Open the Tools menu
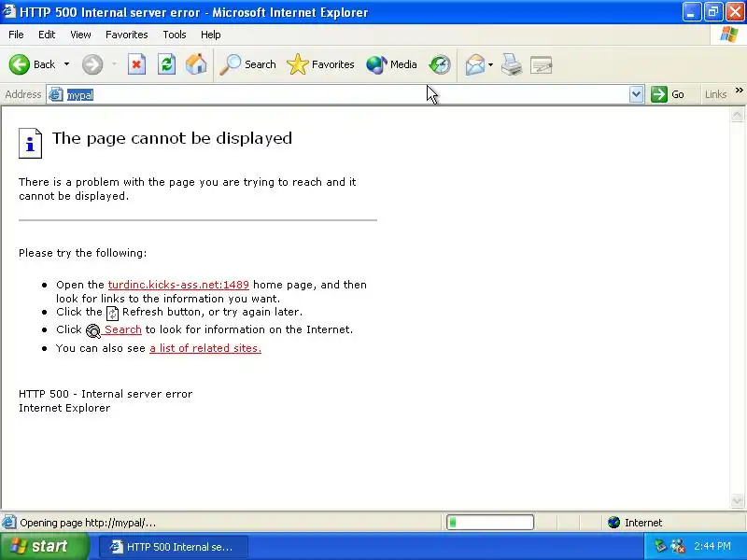 [175, 35]
